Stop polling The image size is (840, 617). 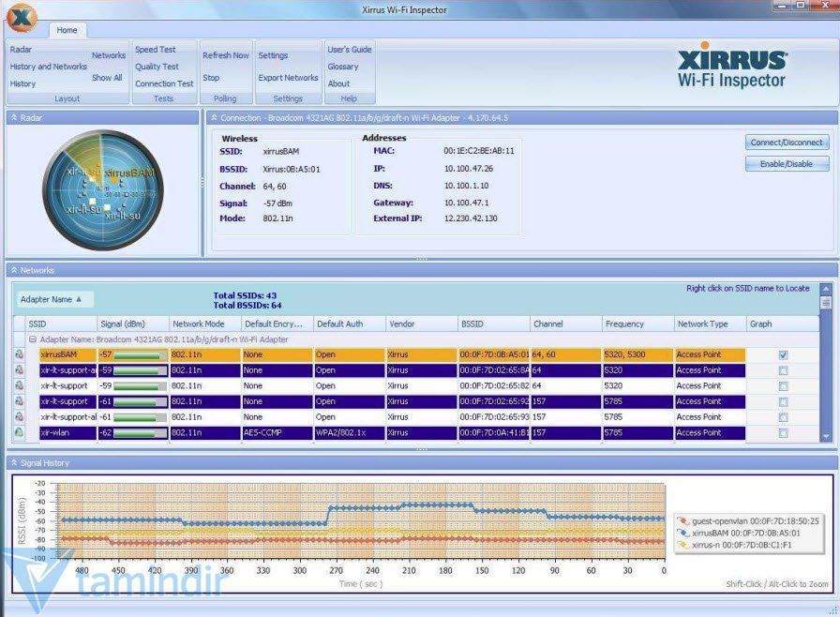click(211, 78)
